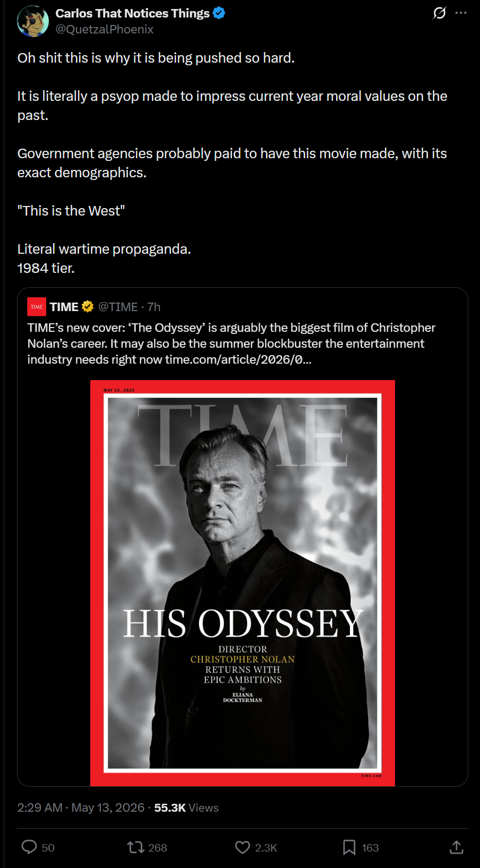Click the 7h timestamp on quoted post
The image size is (480, 868).
pyautogui.click(x=154, y=307)
